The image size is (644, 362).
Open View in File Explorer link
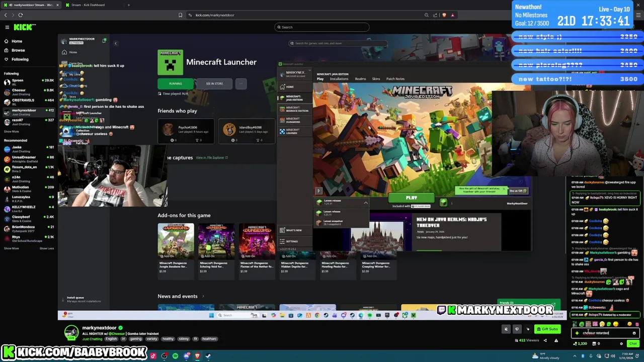pos(212,158)
